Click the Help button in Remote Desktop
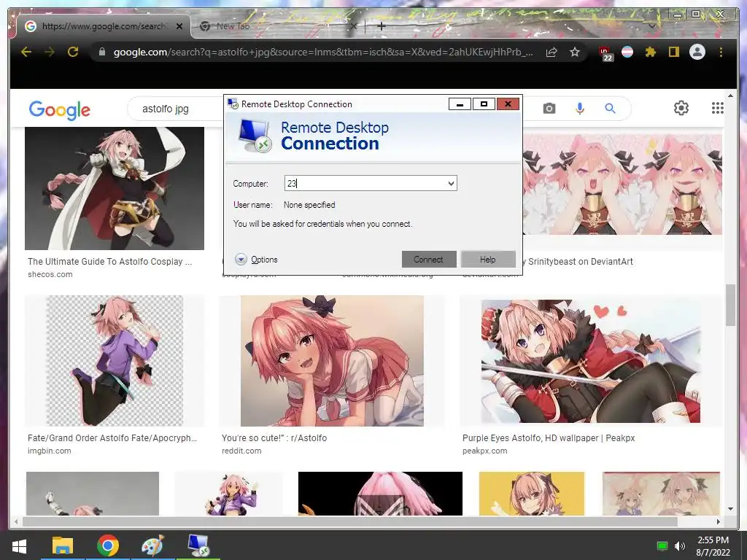 click(488, 260)
